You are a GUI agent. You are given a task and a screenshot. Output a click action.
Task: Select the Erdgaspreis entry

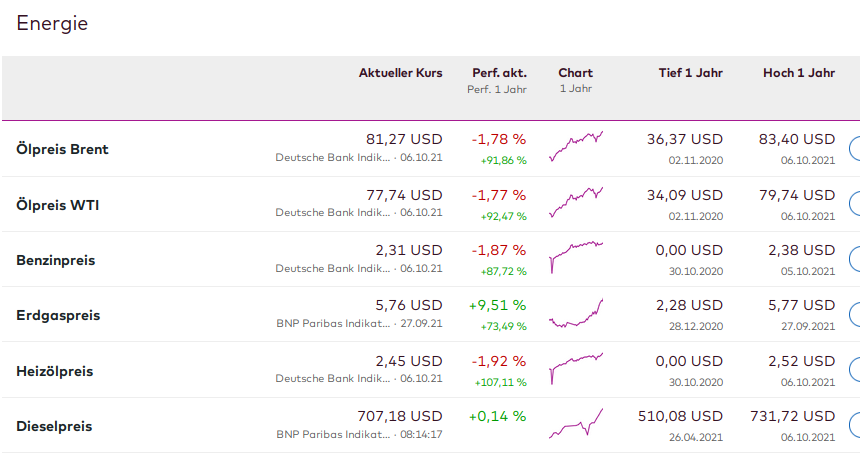click(x=58, y=316)
